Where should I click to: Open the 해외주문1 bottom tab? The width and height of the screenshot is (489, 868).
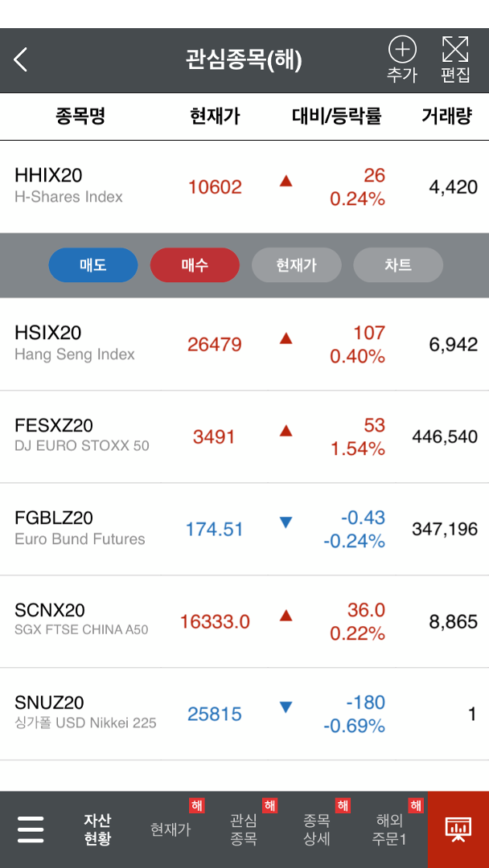point(389,829)
